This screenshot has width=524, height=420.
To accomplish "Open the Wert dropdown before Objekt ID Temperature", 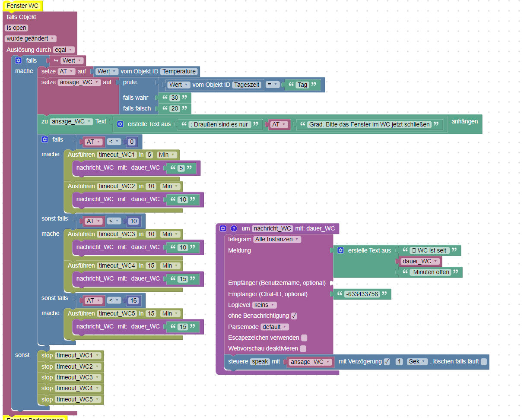I will coord(106,71).
